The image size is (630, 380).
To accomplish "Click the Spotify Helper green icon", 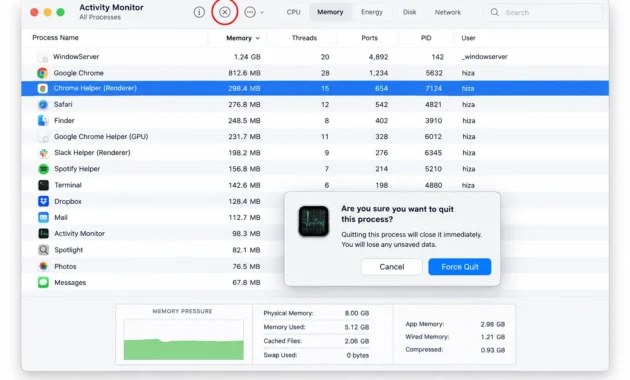I will 43,169.
